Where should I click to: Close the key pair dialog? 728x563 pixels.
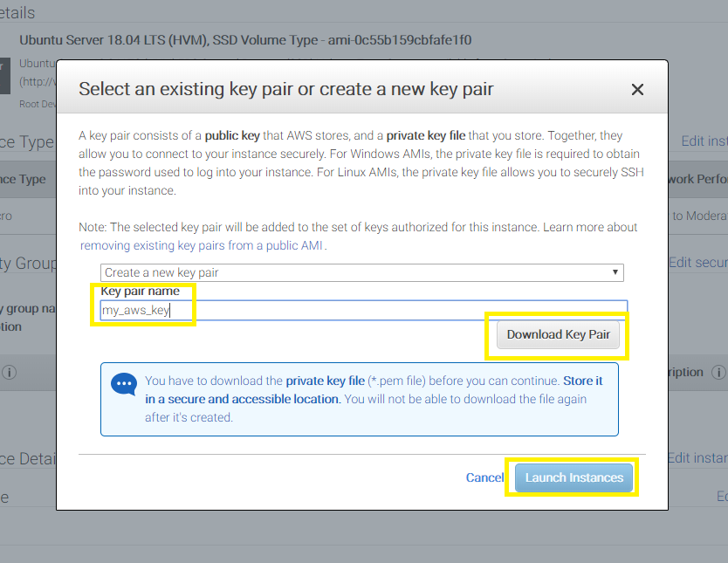pyautogui.click(x=637, y=89)
